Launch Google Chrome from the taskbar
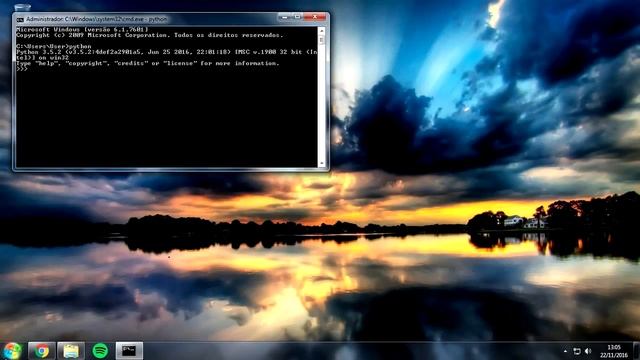This screenshot has height=360, width=640. 42,351
